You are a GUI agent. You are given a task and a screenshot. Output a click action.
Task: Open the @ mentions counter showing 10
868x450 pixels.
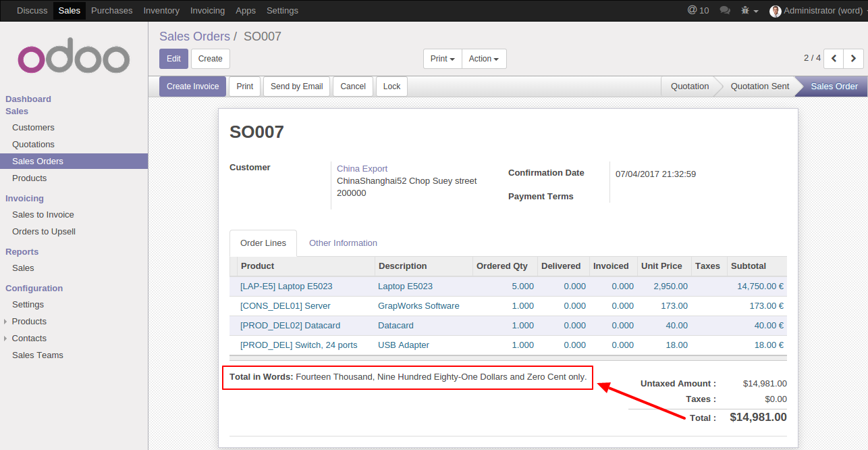(698, 10)
